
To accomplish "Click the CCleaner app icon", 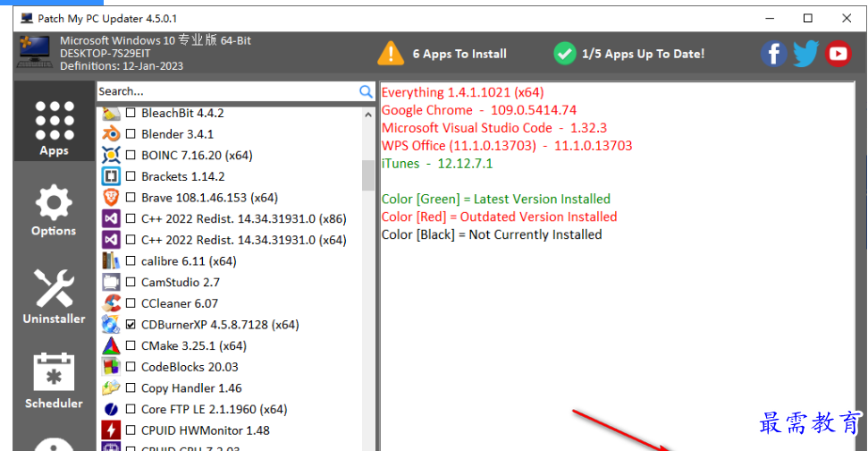I will pos(111,303).
